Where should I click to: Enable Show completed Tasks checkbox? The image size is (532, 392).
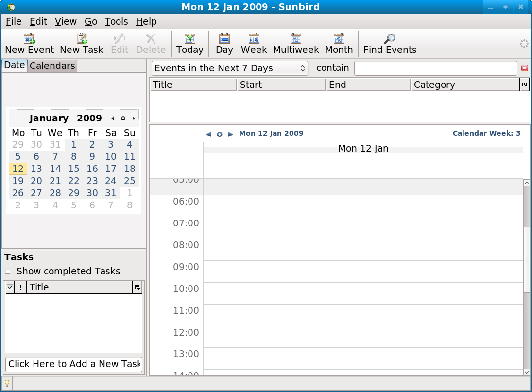click(x=8, y=272)
